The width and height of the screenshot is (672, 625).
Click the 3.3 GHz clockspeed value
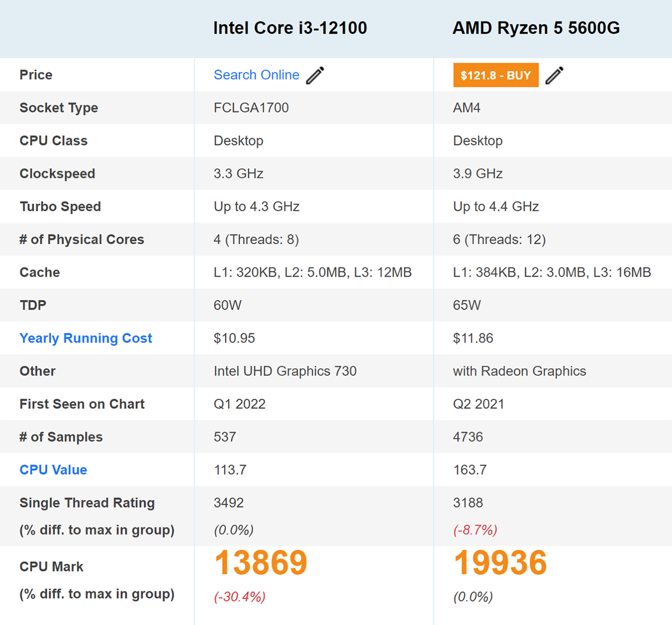click(x=239, y=174)
